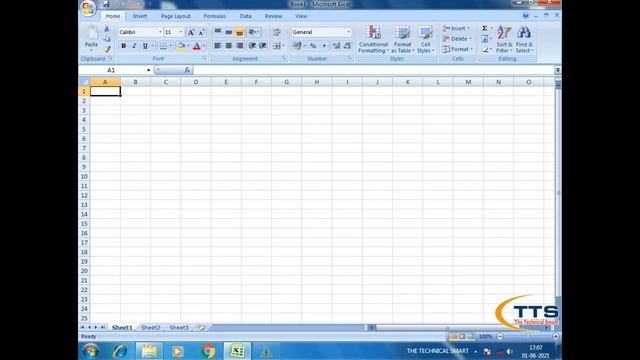This screenshot has height=360, width=640.
Task: Click Decrease Indent
Action: [252, 46]
